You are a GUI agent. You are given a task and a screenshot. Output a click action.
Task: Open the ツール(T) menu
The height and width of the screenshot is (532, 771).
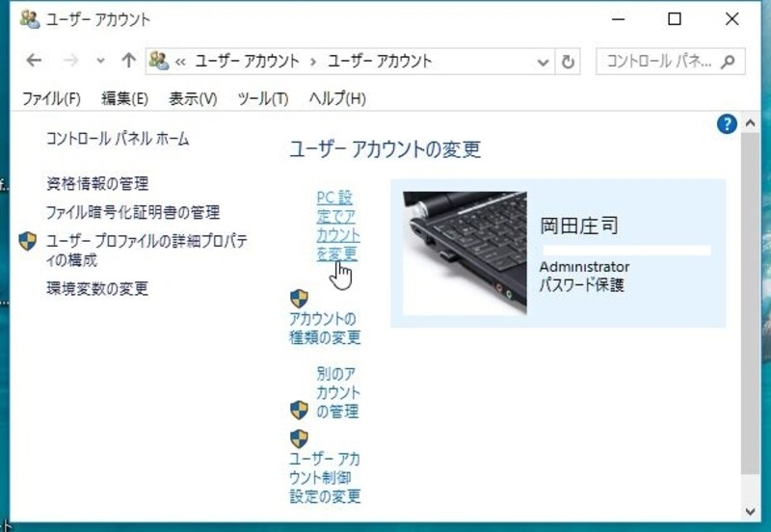(262, 98)
